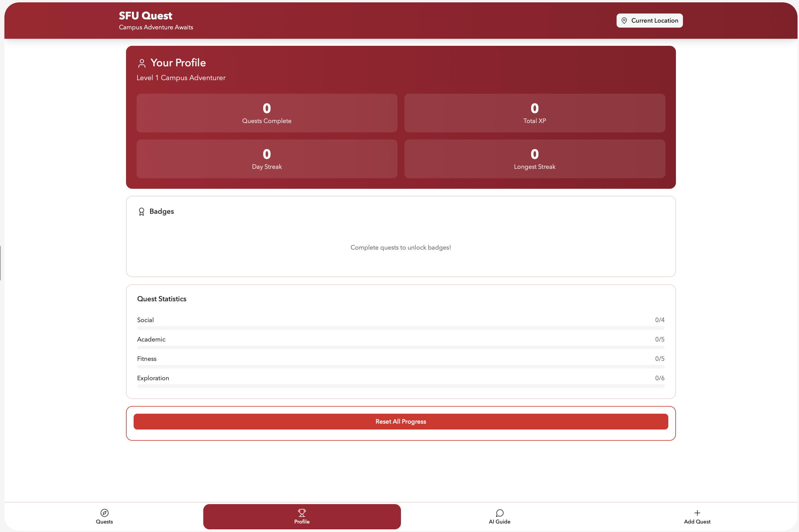Click the plus icon for Add Quest

(x=697, y=513)
